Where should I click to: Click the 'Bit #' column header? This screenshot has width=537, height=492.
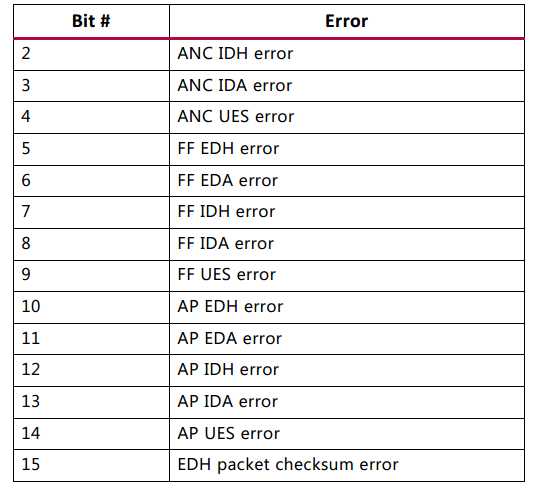click(x=91, y=21)
